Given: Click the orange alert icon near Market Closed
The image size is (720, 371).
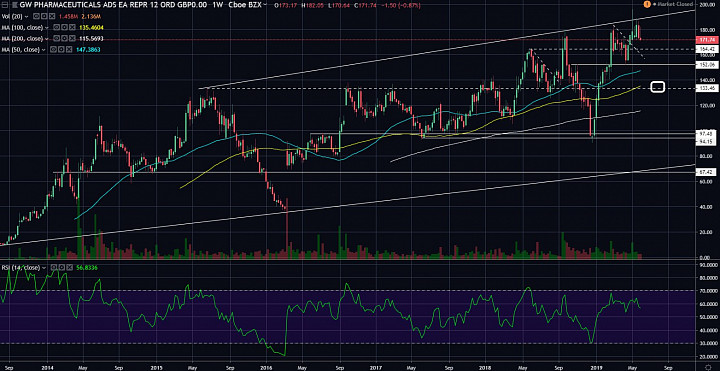Looking at the screenshot, I should (647, 4).
